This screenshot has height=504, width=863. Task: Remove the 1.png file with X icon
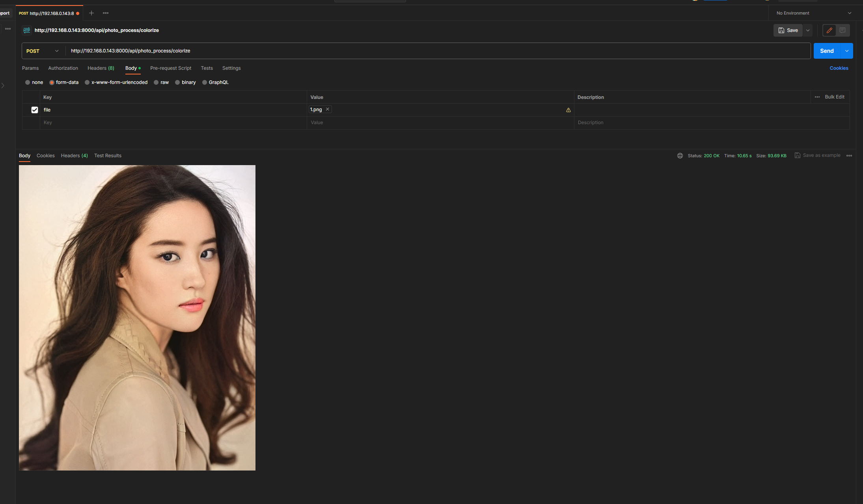point(328,109)
